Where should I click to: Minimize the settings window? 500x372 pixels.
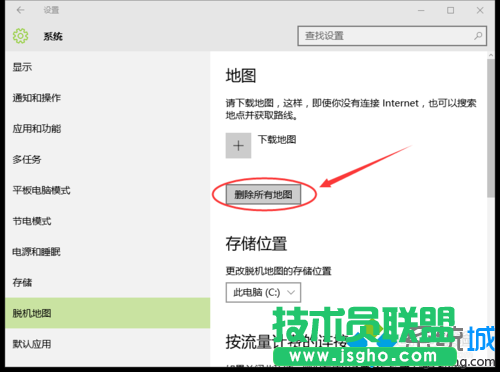(421, 10)
